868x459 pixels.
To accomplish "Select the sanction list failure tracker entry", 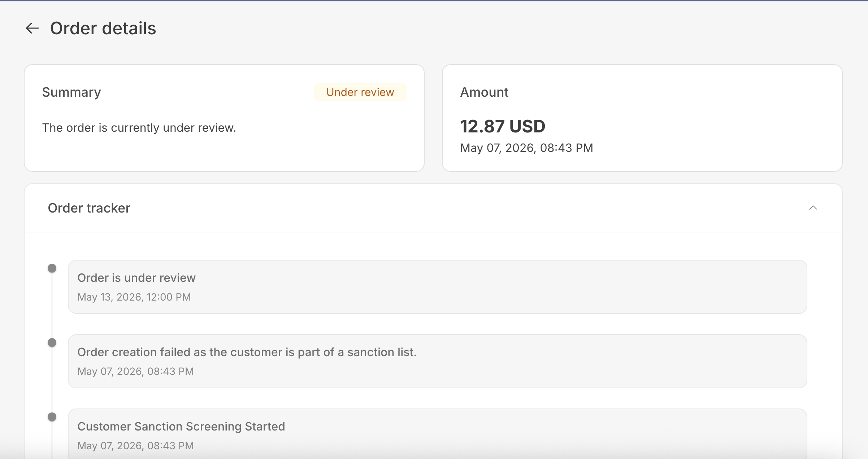I will tap(437, 361).
